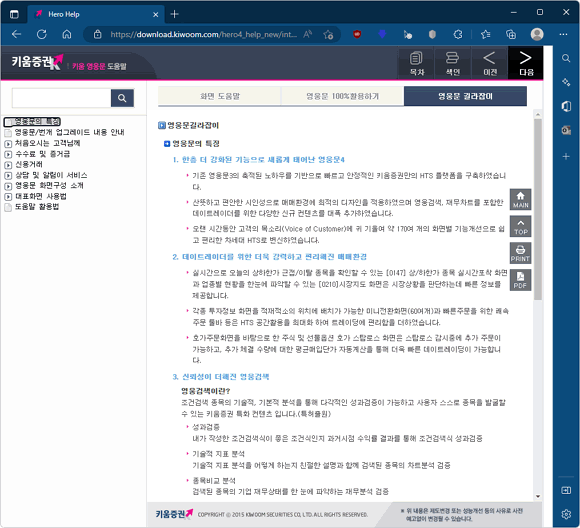
Task: Open the 목차 (contents) icon
Action: [417, 63]
